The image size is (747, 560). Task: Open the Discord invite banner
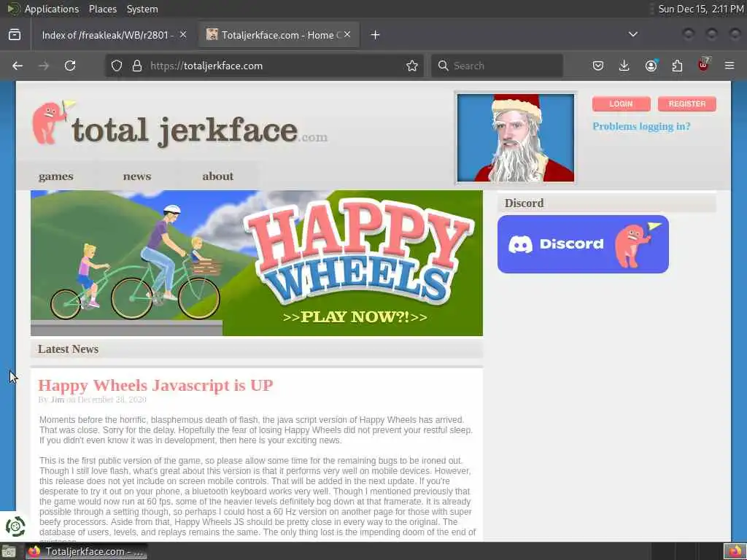(x=583, y=244)
